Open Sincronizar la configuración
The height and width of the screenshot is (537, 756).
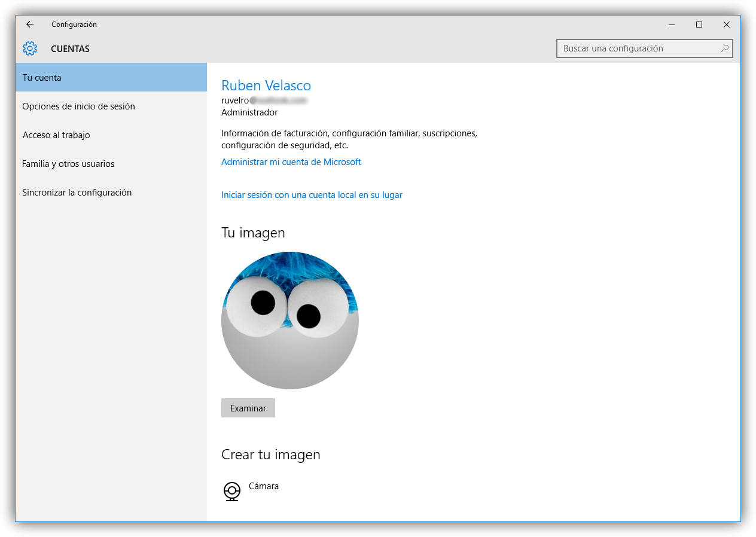[x=111, y=193]
